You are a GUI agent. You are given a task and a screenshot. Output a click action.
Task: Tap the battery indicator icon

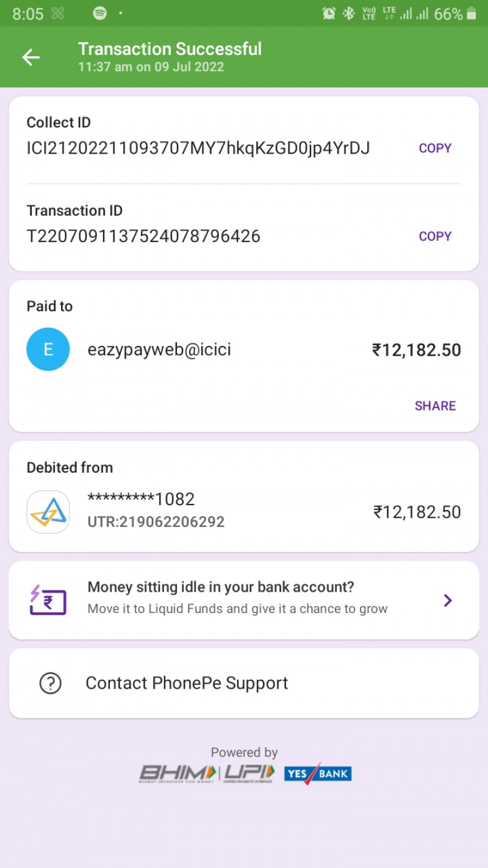point(471,13)
